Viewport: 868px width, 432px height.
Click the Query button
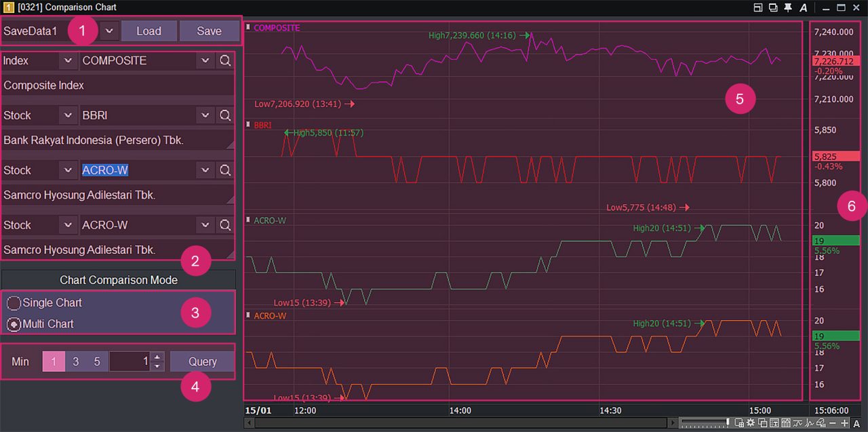point(202,361)
